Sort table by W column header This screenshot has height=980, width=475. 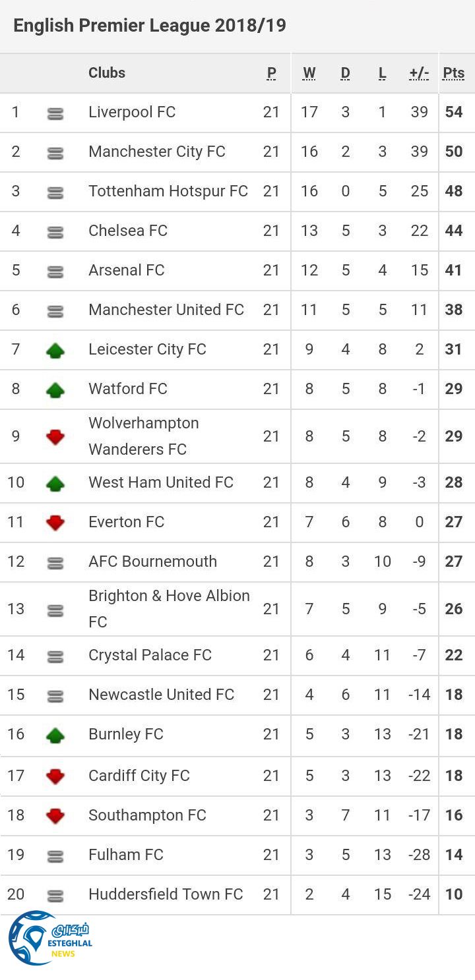coord(309,73)
